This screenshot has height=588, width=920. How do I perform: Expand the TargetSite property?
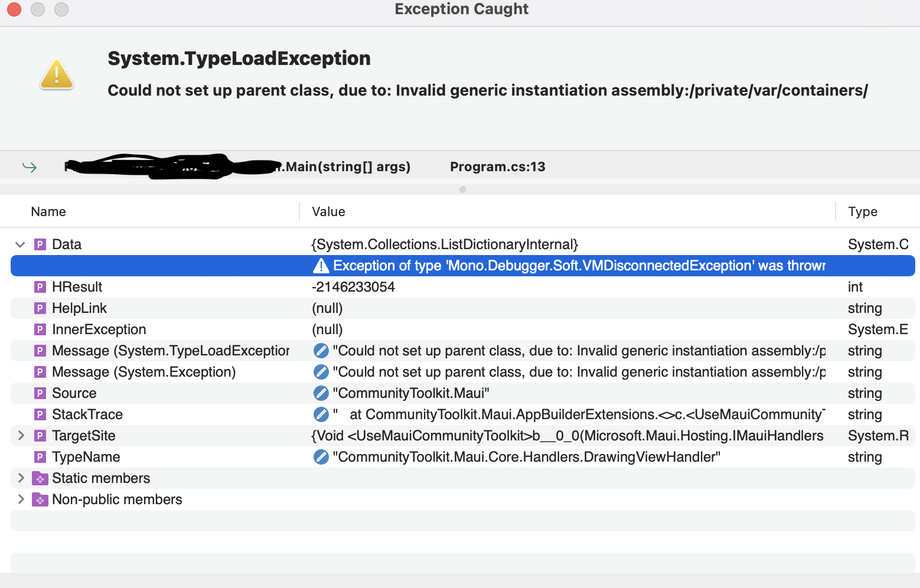click(x=21, y=436)
